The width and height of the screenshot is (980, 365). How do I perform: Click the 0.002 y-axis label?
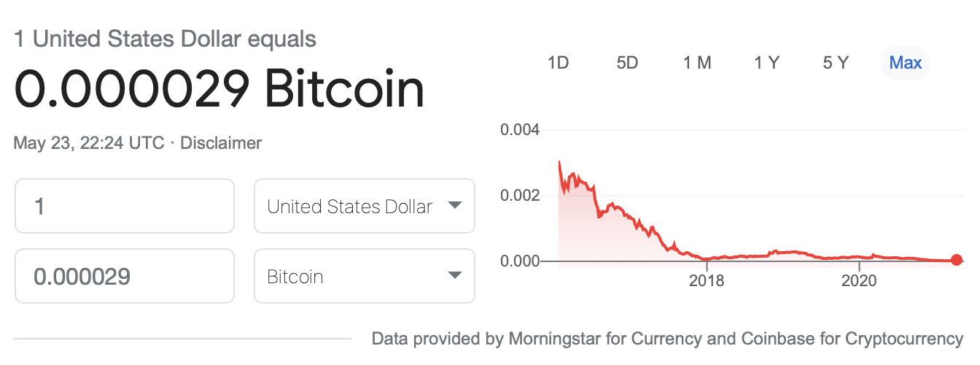[x=520, y=196]
